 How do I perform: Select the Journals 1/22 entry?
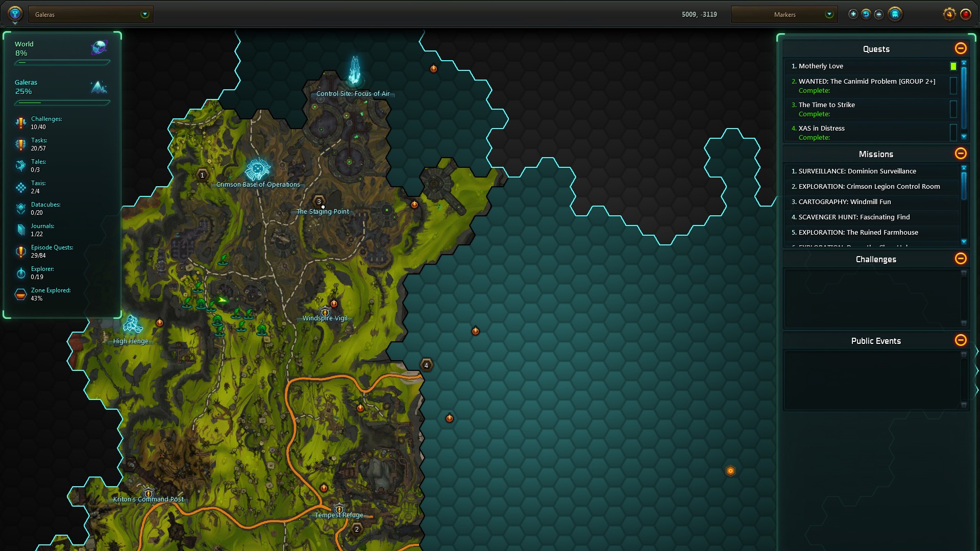(42, 230)
